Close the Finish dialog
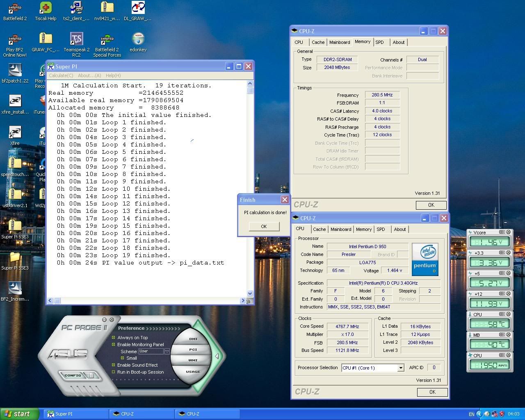The width and height of the screenshot is (525, 420). click(285, 199)
